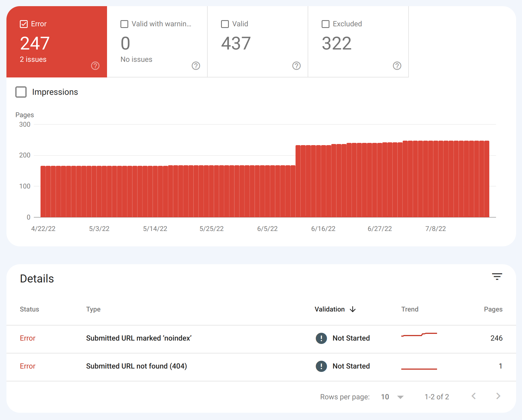Viewport: 522px width, 420px height.
Task: Open 'Submitted URL not found (404)' issue
Action: click(136, 366)
